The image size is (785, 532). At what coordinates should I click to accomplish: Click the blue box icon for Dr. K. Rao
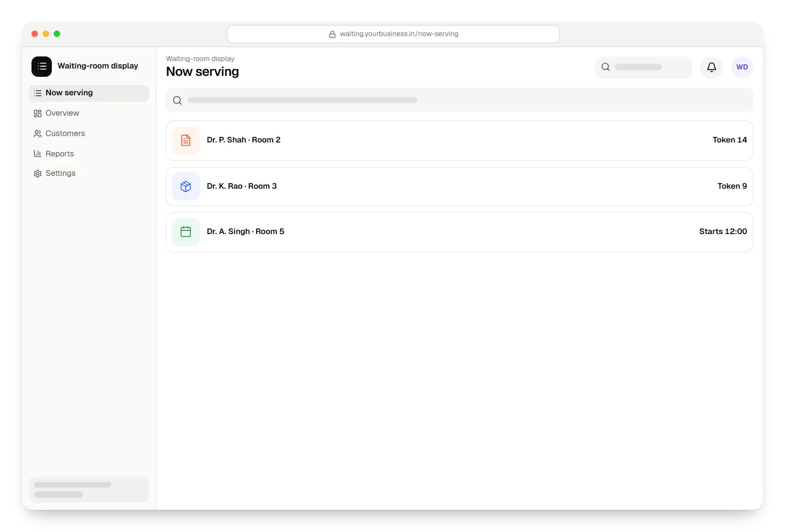pos(186,186)
